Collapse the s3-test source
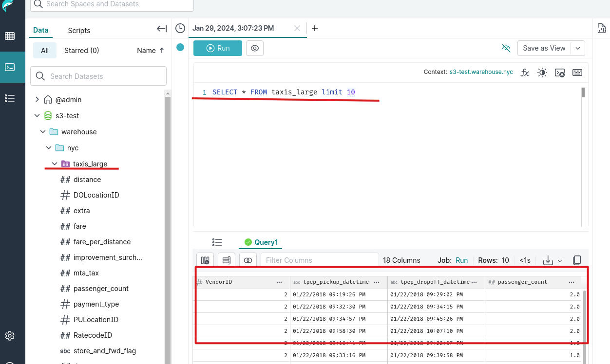 pos(37,116)
